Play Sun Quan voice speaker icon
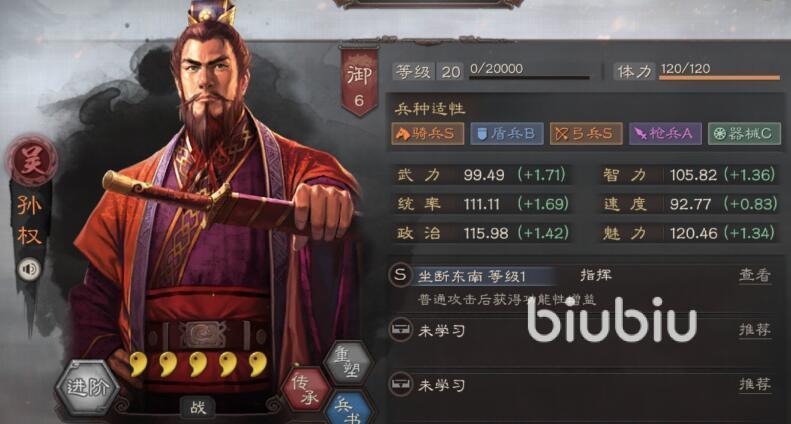 (29, 269)
